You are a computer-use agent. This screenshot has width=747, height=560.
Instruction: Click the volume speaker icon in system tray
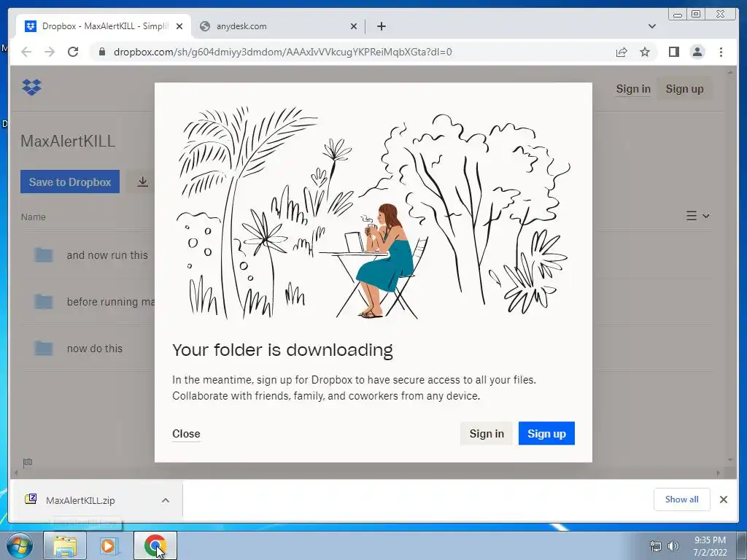673,546
